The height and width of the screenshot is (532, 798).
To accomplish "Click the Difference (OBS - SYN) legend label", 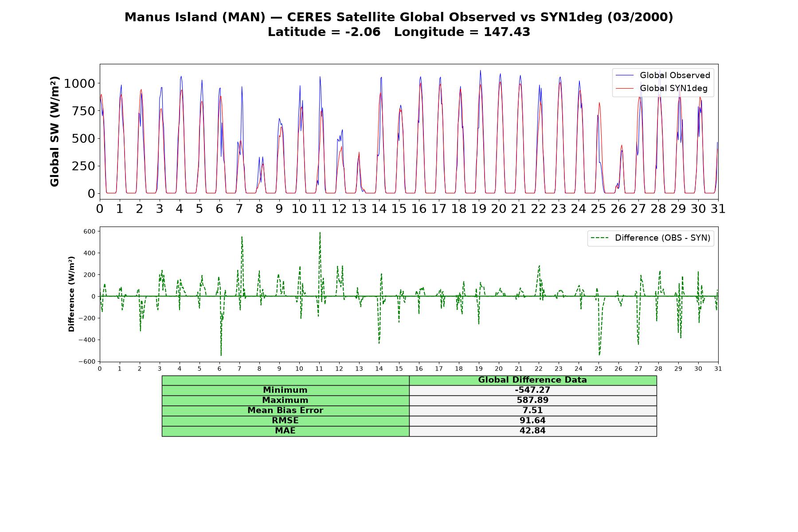I will (650, 238).
